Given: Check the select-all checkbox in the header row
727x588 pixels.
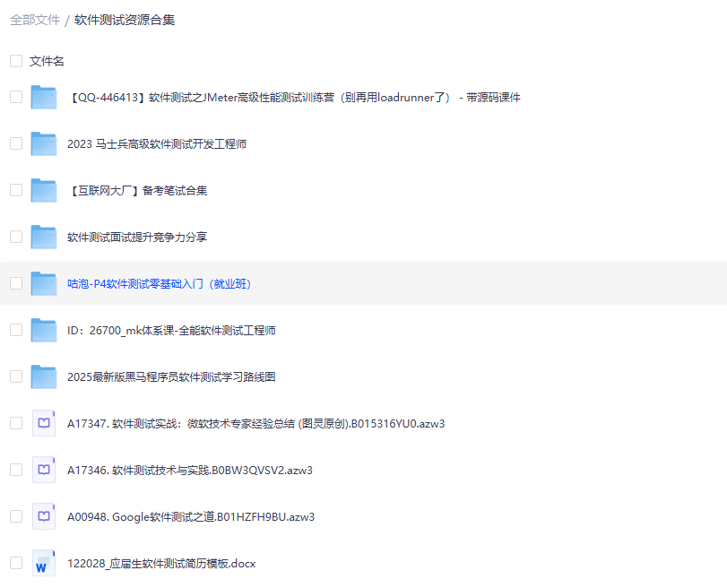Looking at the screenshot, I should point(15,60).
